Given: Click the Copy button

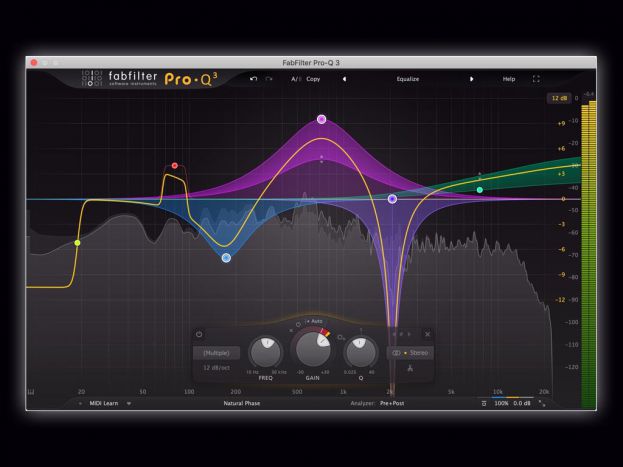Looking at the screenshot, I should pos(314,78).
